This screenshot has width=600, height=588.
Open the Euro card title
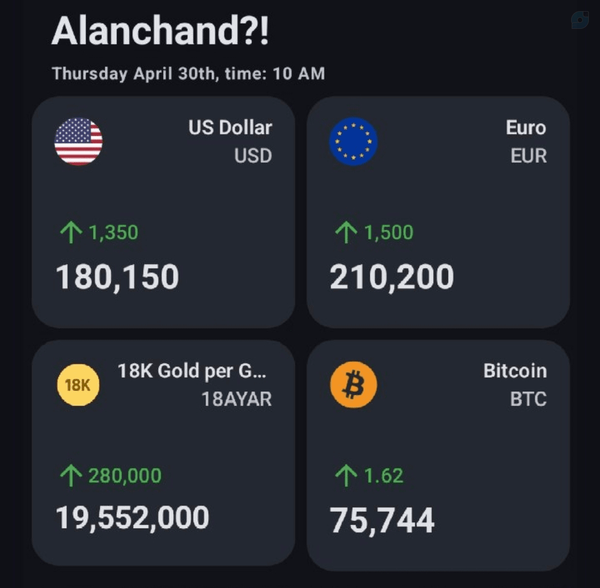[526, 127]
